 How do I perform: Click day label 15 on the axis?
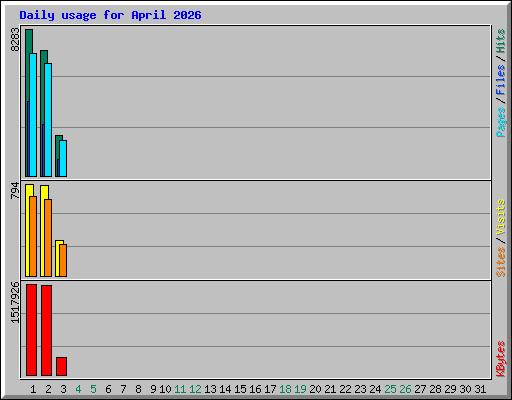pyautogui.click(x=240, y=389)
